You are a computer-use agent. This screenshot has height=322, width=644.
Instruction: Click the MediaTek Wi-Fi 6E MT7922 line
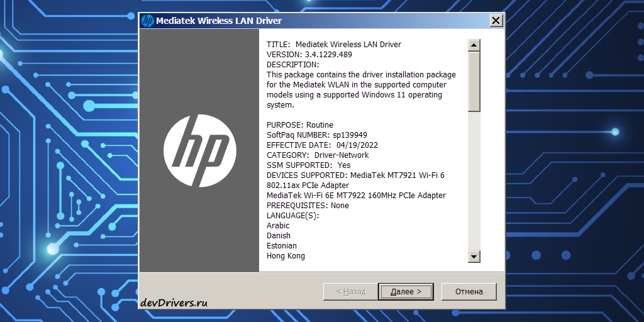tap(356, 196)
